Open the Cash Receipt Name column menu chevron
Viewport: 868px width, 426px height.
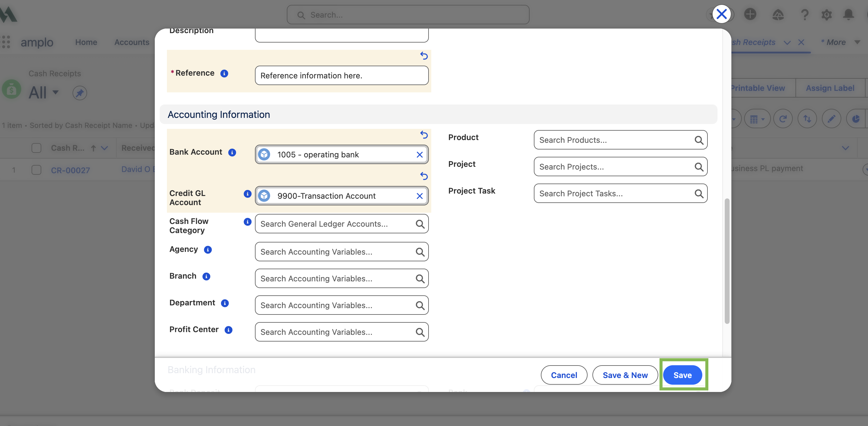point(104,148)
